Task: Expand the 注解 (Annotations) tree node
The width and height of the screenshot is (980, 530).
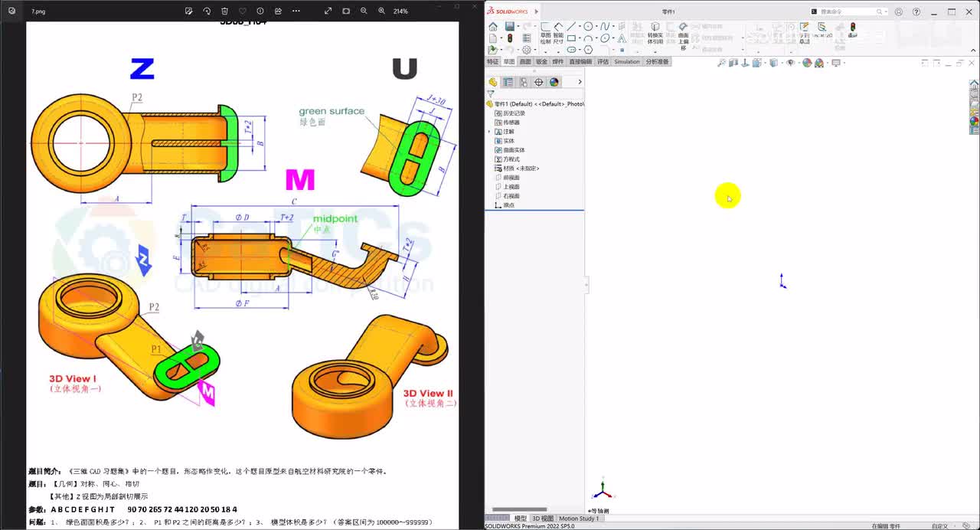Action: coord(489,132)
